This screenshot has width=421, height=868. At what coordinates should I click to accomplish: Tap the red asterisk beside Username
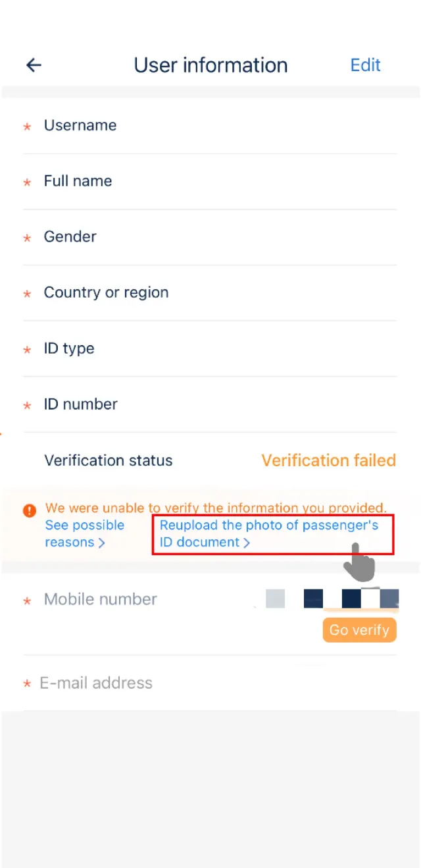(x=27, y=126)
